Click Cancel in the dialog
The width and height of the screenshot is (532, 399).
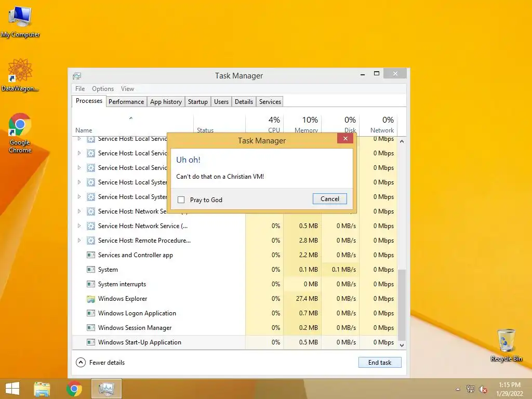click(330, 199)
